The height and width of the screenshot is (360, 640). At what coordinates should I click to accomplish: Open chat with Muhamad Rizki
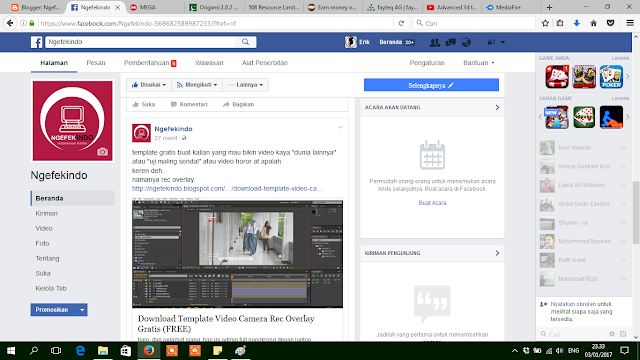583,279
